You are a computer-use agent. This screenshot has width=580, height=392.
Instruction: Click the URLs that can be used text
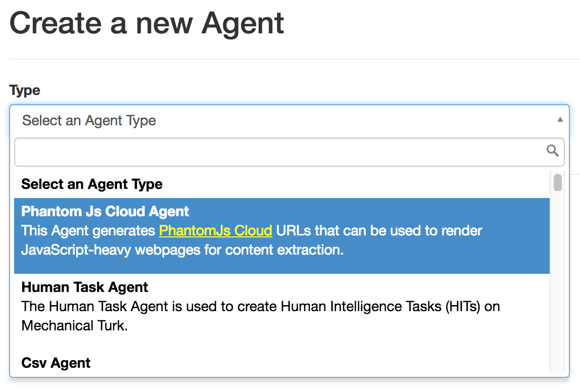tap(379, 230)
